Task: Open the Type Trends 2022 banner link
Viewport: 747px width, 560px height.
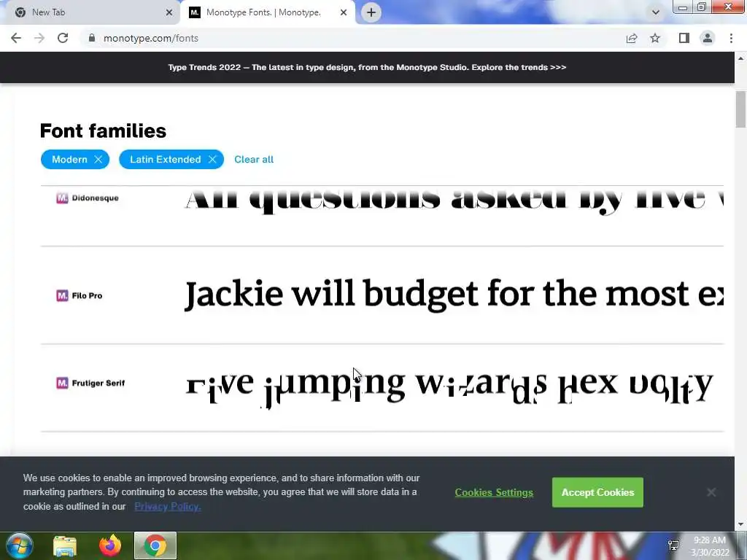Action: click(367, 67)
